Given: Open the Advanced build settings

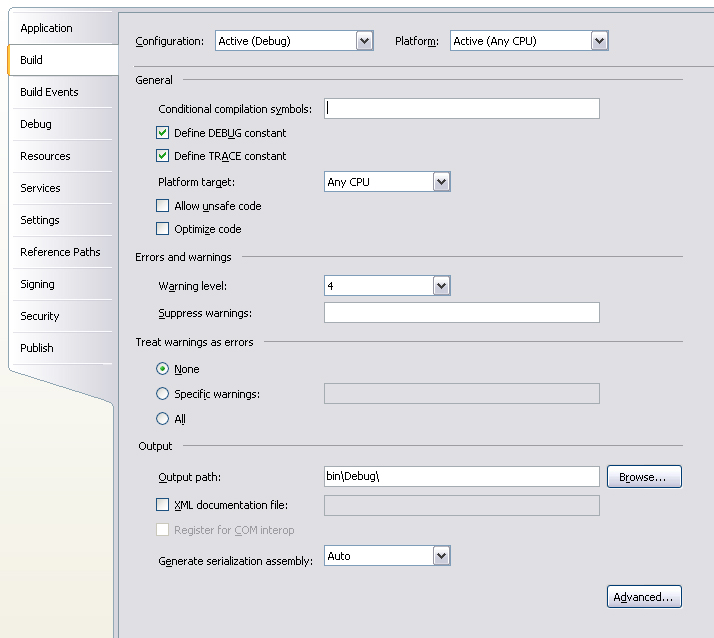Looking at the screenshot, I should pos(644,597).
